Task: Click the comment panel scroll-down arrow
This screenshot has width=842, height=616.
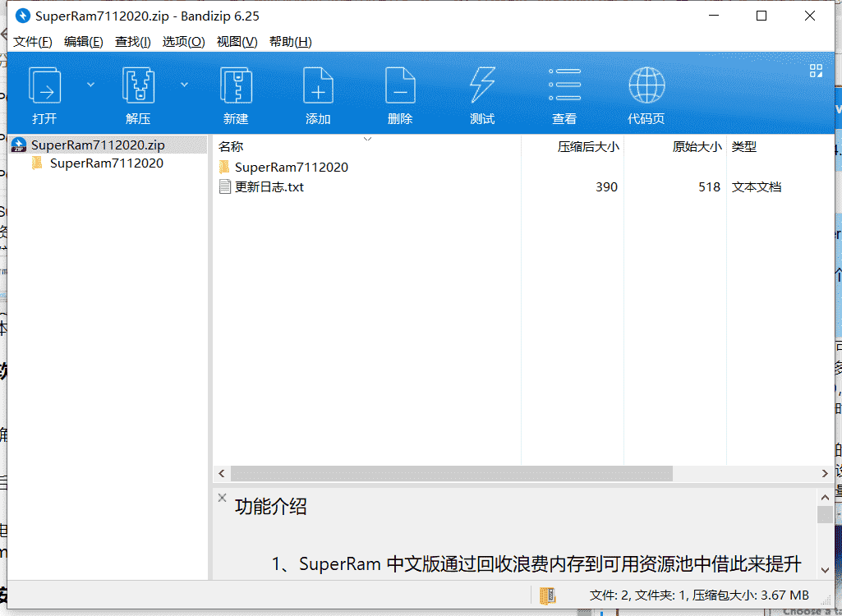Action: (825, 570)
